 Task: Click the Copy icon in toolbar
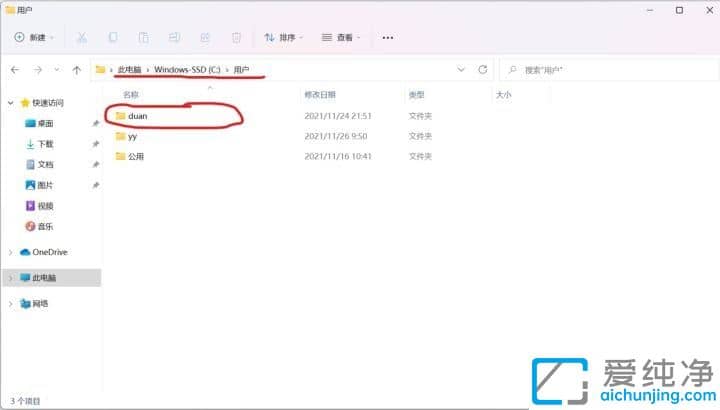click(113, 37)
